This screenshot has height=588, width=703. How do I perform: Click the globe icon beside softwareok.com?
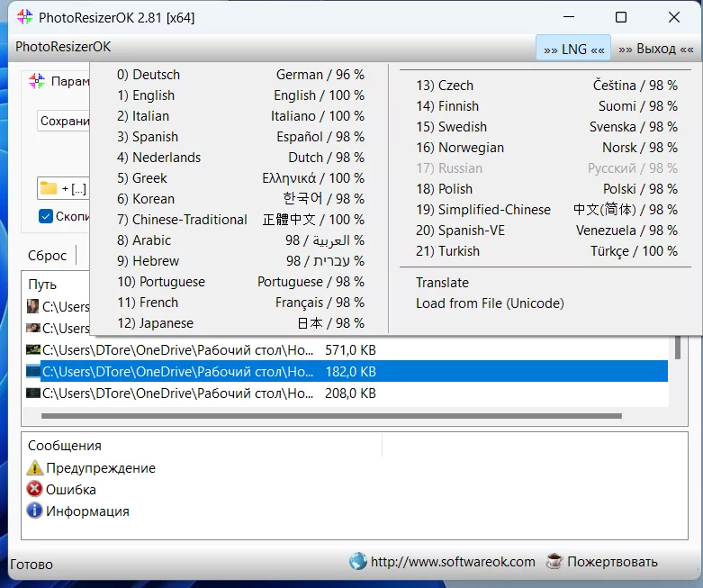pyautogui.click(x=357, y=561)
